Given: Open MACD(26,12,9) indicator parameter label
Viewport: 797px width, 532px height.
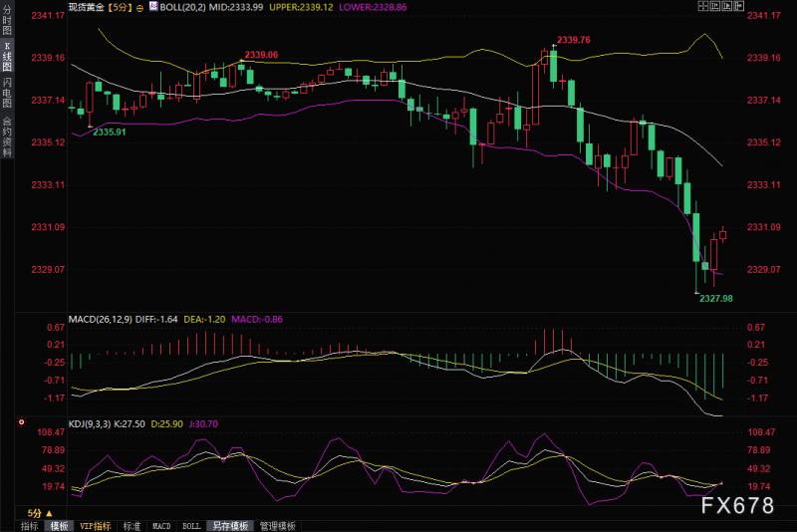Looking at the screenshot, I should click(101, 319).
